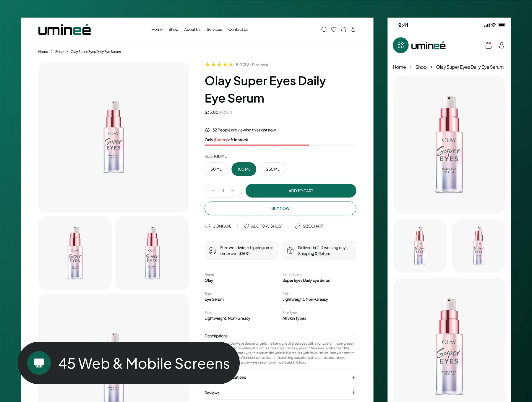The image size is (532, 402).
Task: Open user account icon in web header
Action: pyautogui.click(x=353, y=29)
